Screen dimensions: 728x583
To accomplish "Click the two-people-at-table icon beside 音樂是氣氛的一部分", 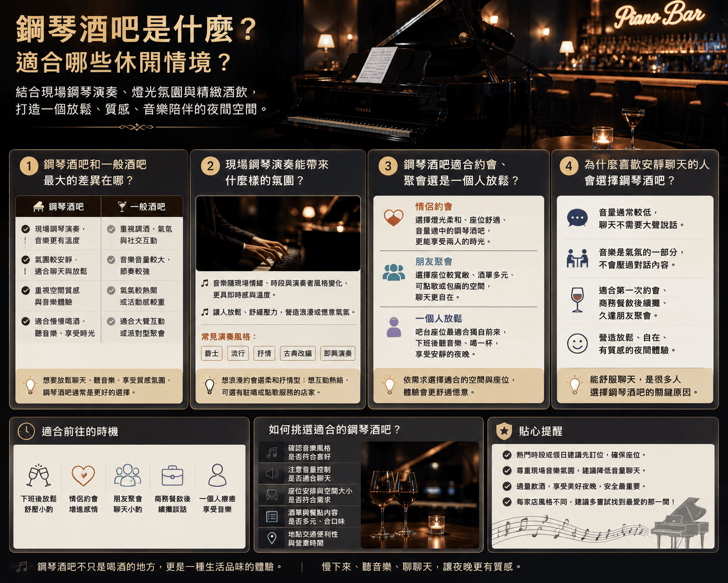I will click(577, 258).
